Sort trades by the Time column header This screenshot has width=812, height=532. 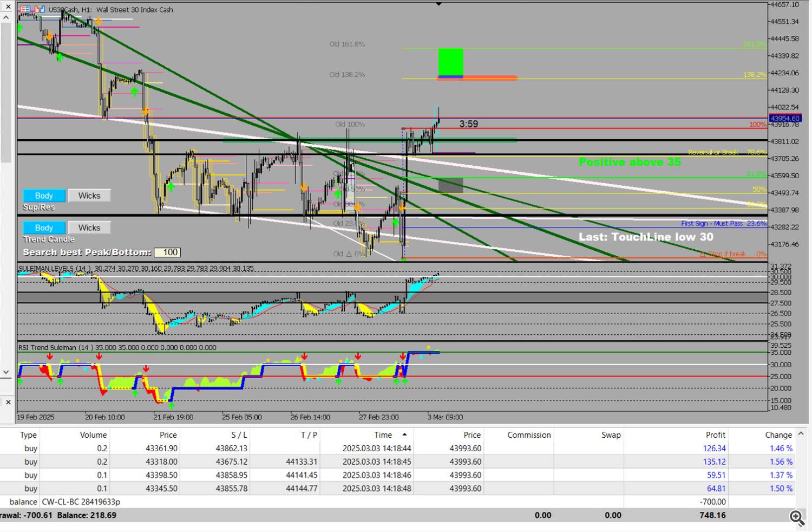click(383, 435)
